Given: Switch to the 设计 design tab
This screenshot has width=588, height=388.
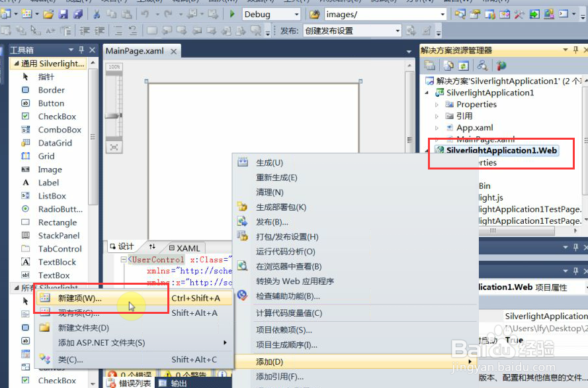Looking at the screenshot, I should pos(121,246).
